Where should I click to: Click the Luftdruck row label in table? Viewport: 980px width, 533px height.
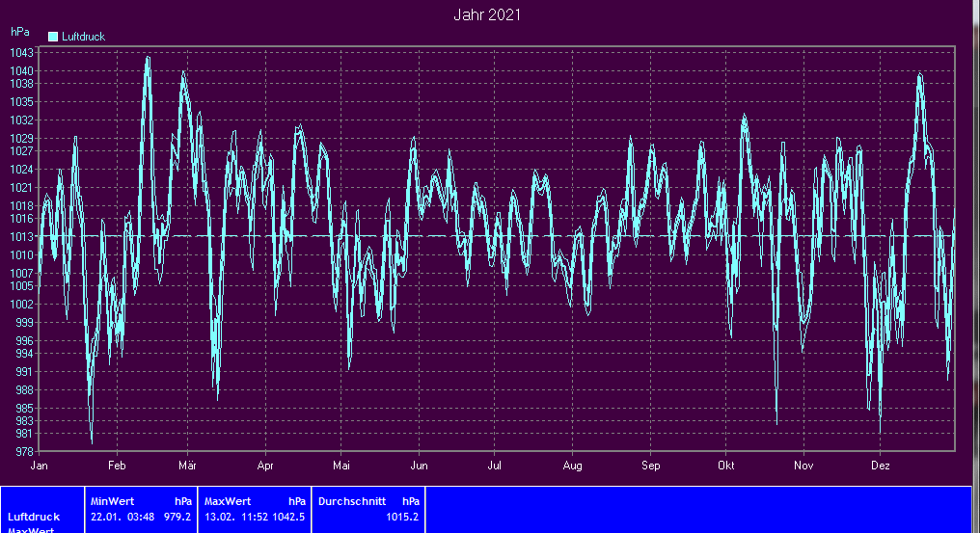pos(34,517)
